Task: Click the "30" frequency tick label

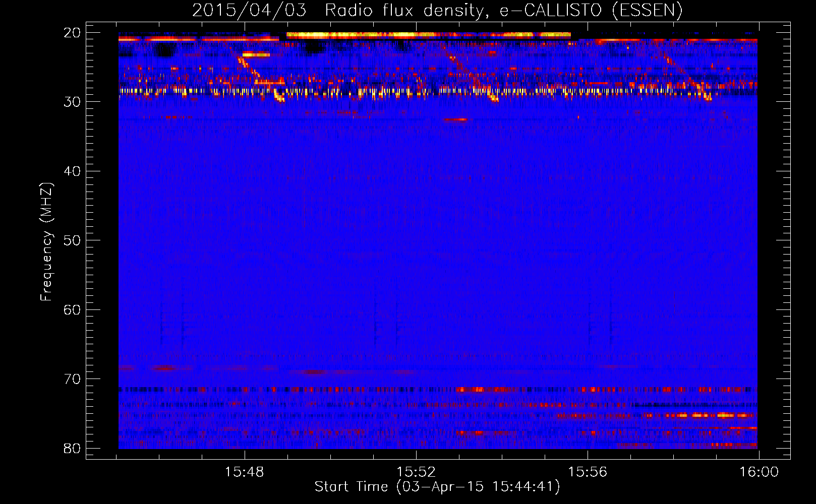Action: (x=73, y=102)
